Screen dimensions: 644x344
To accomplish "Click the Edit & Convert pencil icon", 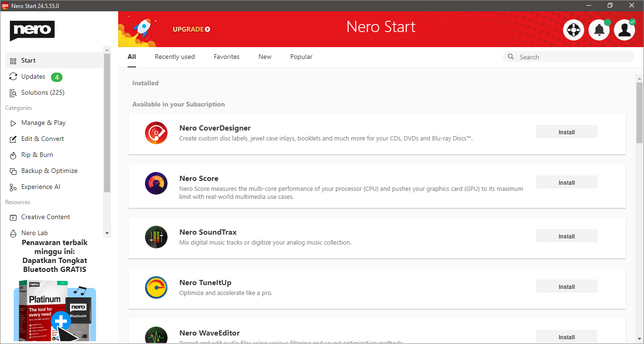I will point(13,139).
